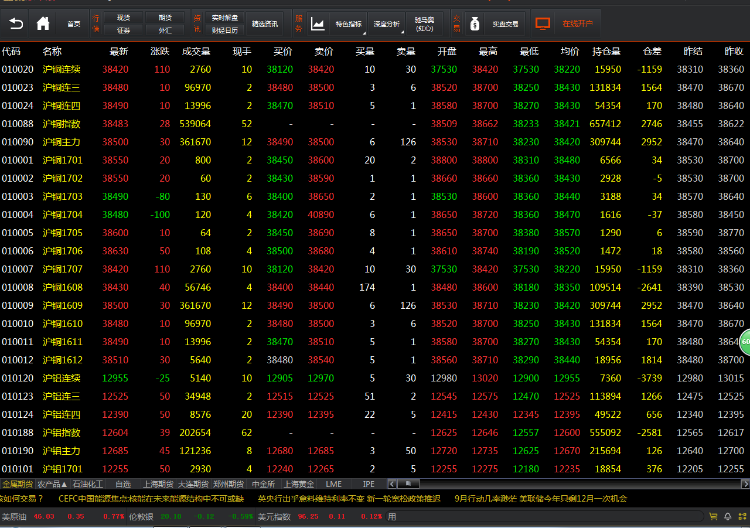Click the 美元指数 quote in the status bar
Screen dimensions: 750x528
tap(320, 517)
